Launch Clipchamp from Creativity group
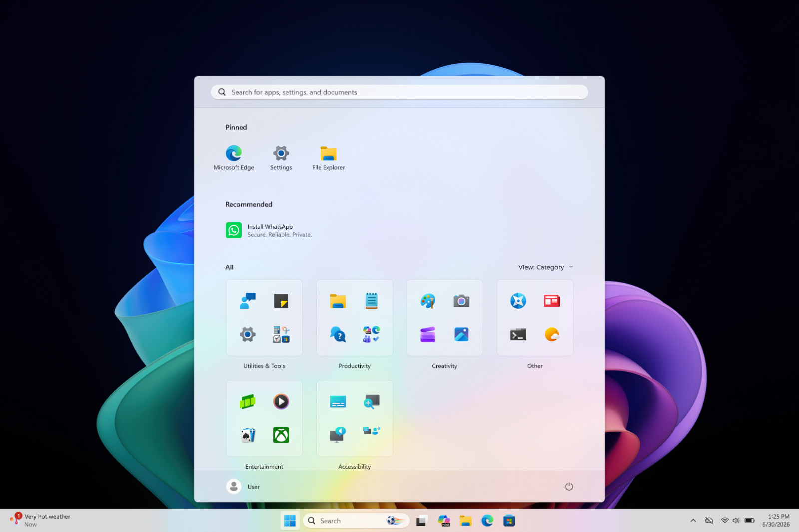799x532 pixels. point(428,334)
